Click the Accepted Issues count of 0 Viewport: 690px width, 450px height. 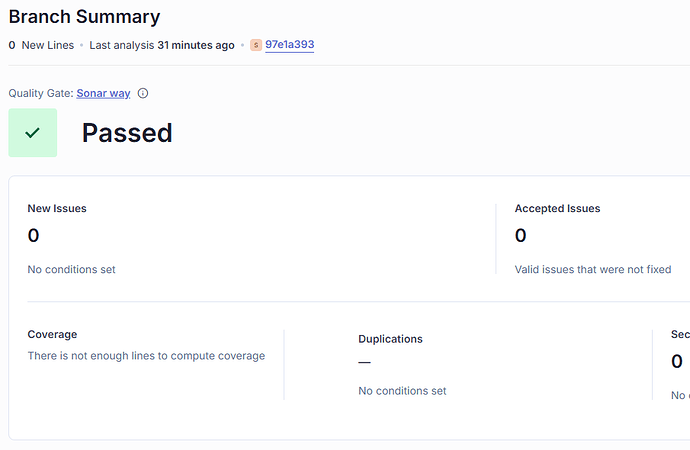pyautogui.click(x=521, y=235)
